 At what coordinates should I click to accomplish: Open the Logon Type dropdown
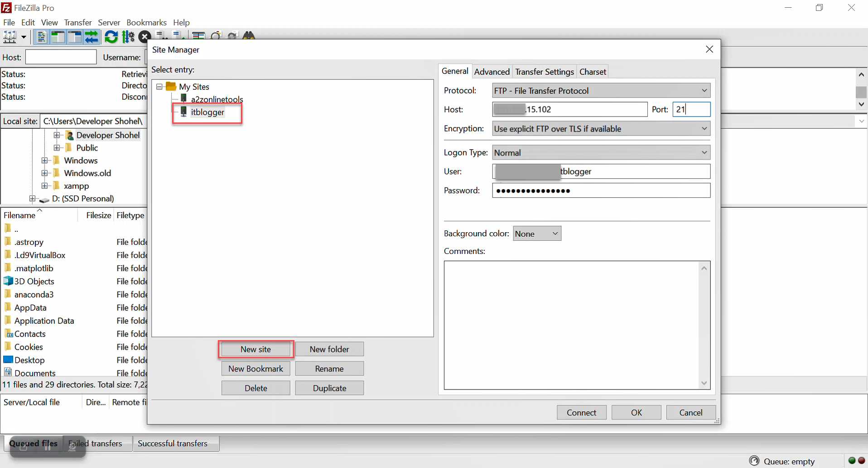601,152
